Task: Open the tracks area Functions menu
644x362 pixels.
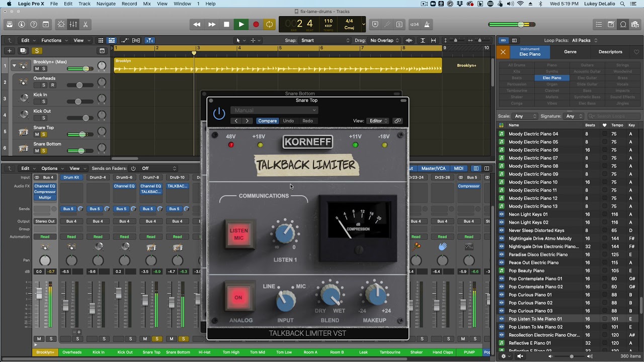Action: coord(53,40)
